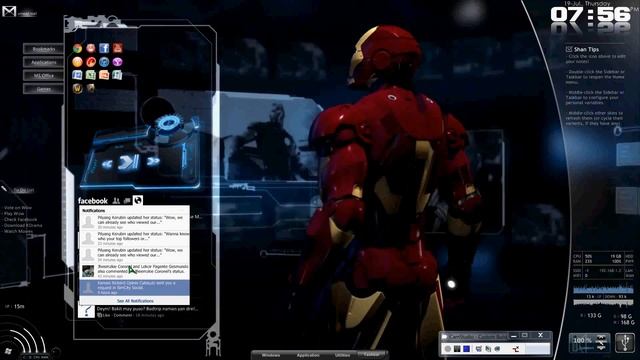Open notification about commenting on Coronel's status
The image size is (640, 360).
coord(135,271)
